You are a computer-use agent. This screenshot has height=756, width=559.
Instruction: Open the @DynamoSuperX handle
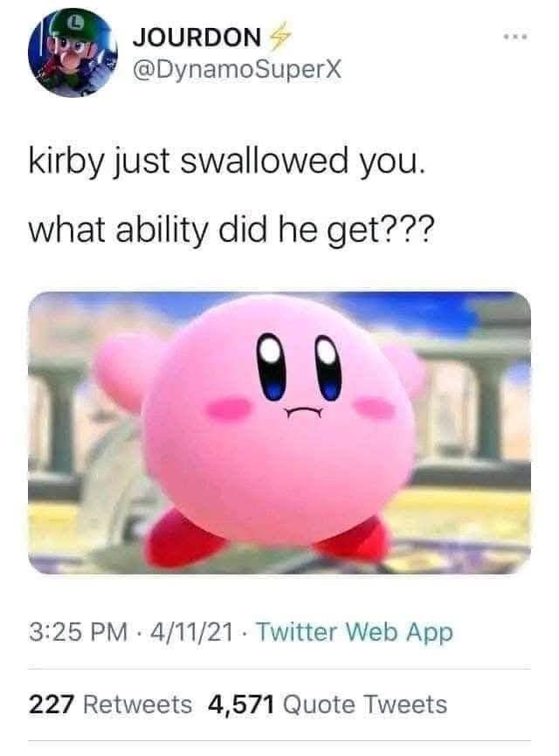237,71
